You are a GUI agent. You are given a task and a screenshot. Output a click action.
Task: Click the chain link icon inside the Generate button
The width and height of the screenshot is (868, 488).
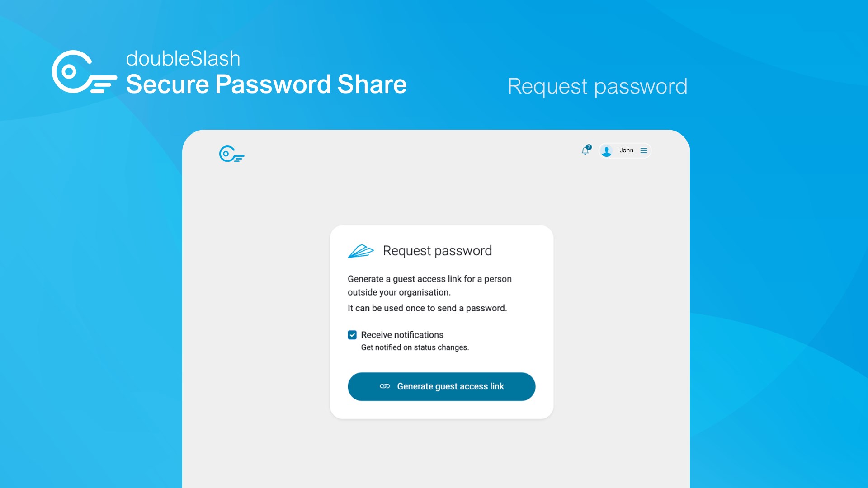pos(385,386)
